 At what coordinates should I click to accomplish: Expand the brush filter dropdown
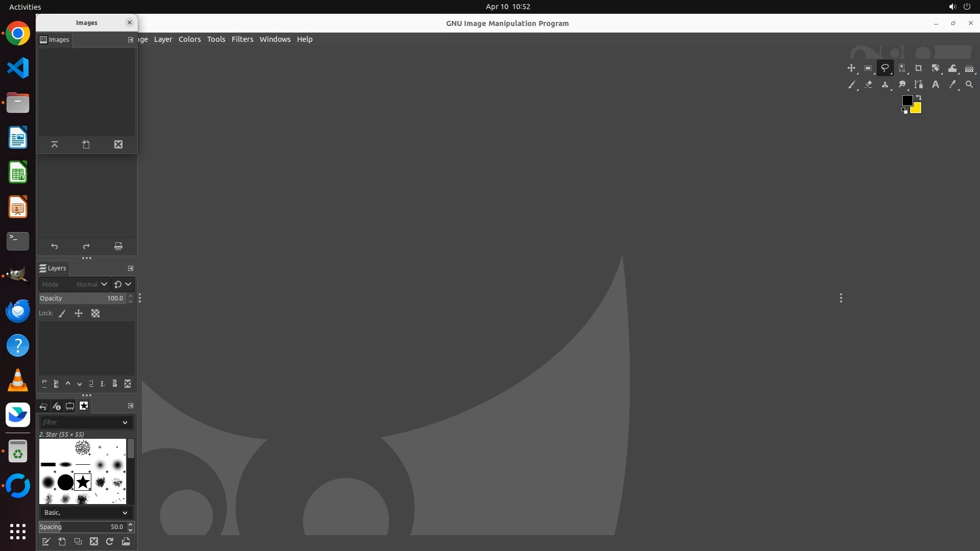pos(125,422)
